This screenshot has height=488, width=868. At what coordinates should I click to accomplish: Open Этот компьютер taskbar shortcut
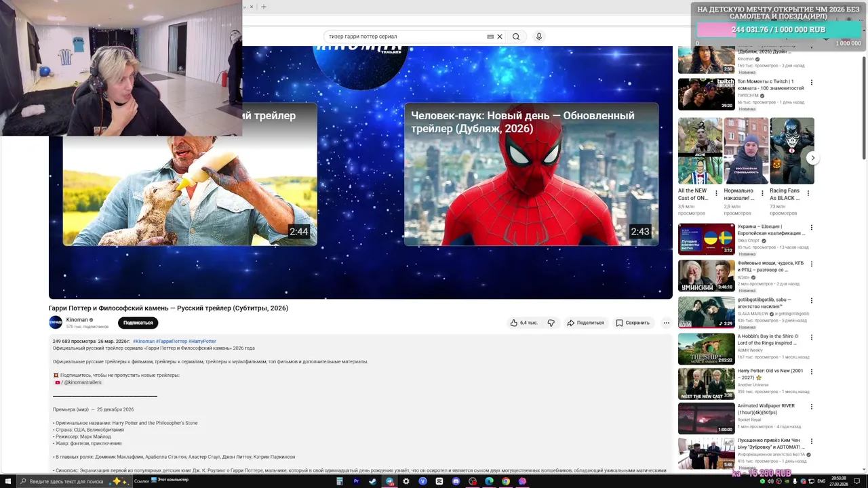(170, 481)
